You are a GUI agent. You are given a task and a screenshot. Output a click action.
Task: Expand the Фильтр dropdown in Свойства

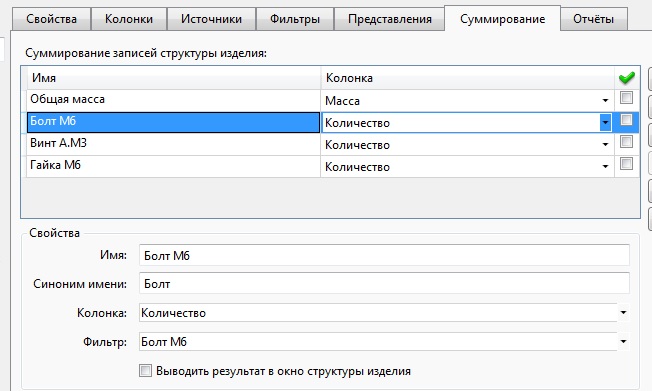coord(623,342)
